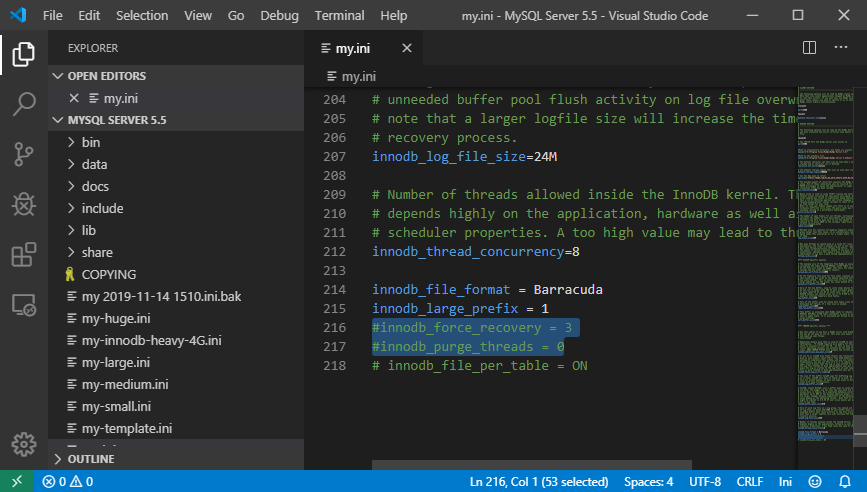This screenshot has width=867, height=492.
Task: Open the Search view icon
Action: pos(23,104)
